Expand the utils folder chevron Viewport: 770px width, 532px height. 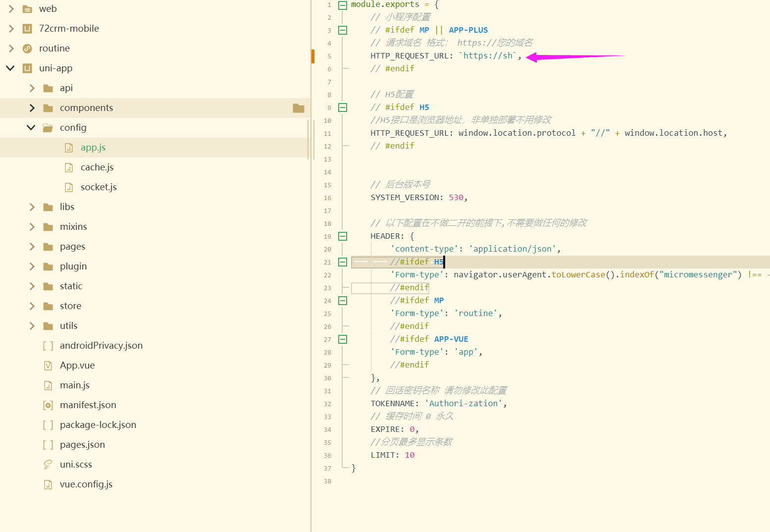pyautogui.click(x=32, y=326)
